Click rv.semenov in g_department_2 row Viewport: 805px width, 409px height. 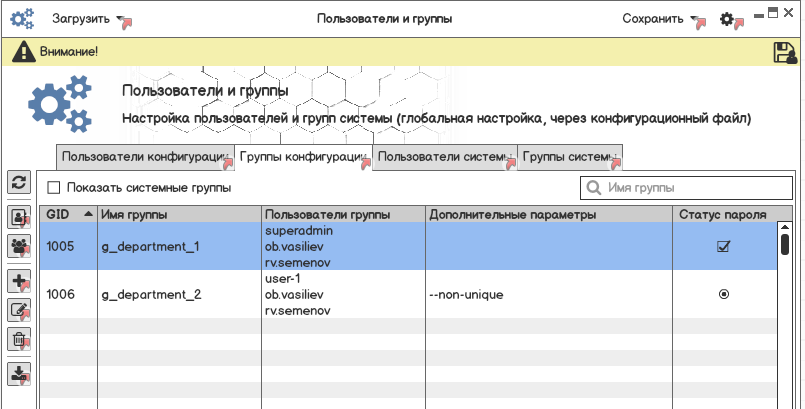298,311
